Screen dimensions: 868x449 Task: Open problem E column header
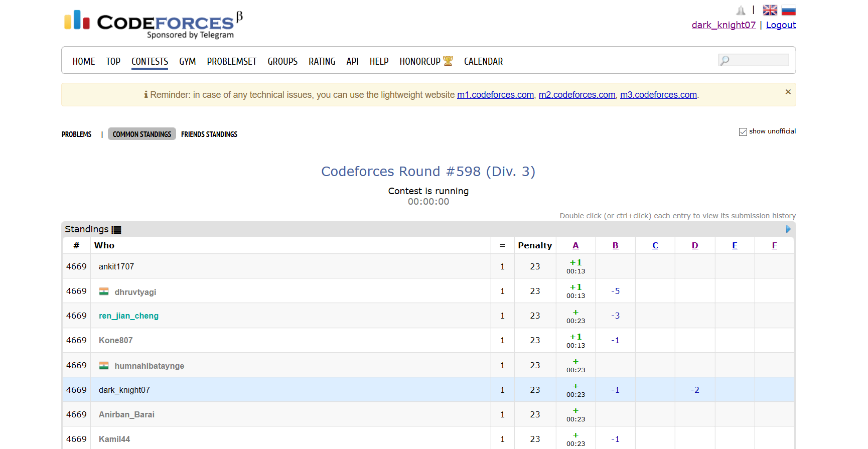coord(735,245)
